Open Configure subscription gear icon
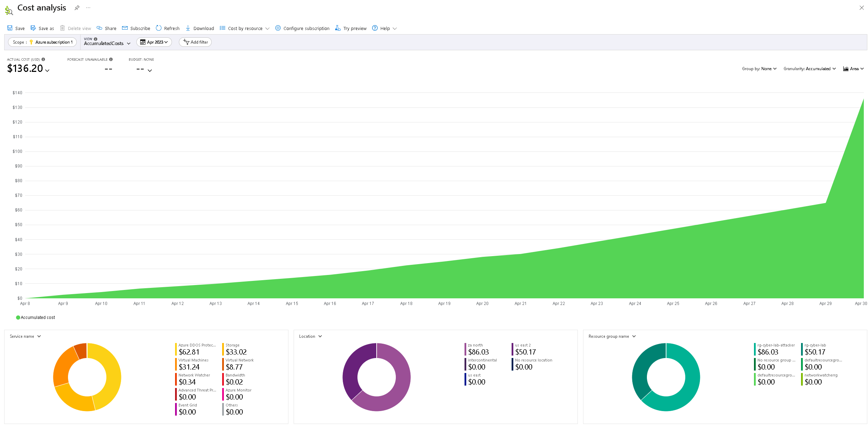The width and height of the screenshot is (868, 425). [278, 28]
